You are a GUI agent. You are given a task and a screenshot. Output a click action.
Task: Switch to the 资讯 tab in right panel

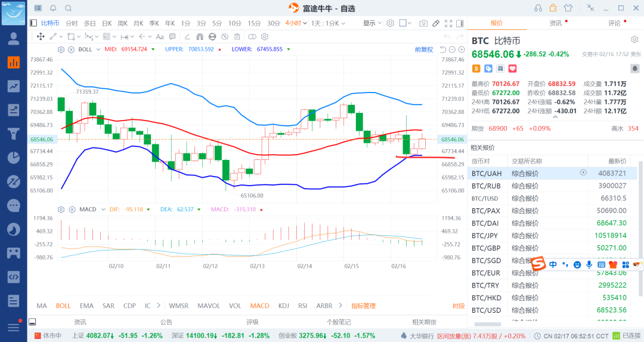(555, 23)
